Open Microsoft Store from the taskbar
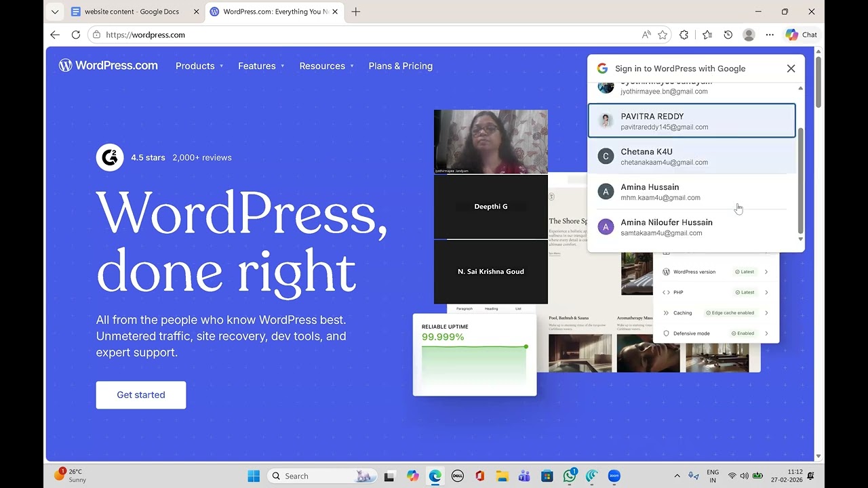 tap(547, 476)
